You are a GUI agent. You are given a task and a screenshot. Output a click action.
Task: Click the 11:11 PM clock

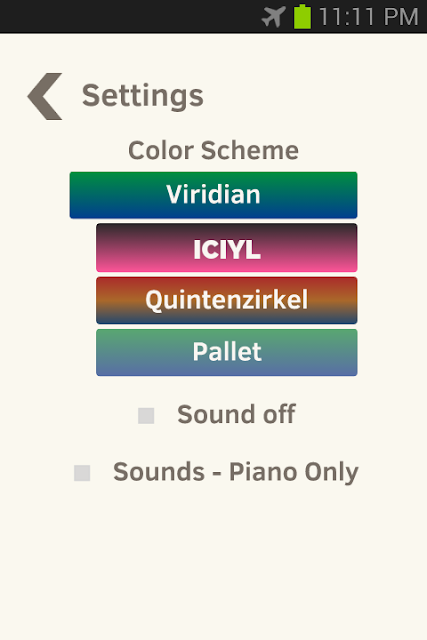click(x=368, y=17)
